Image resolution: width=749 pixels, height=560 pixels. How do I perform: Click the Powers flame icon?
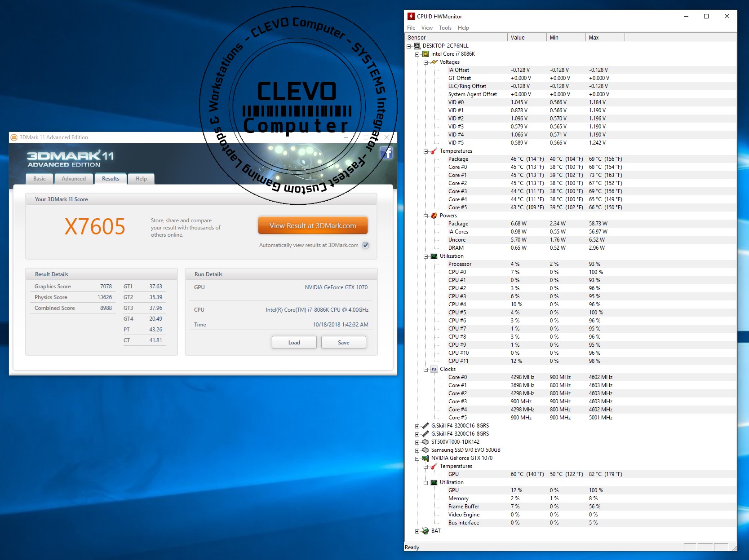(x=434, y=216)
